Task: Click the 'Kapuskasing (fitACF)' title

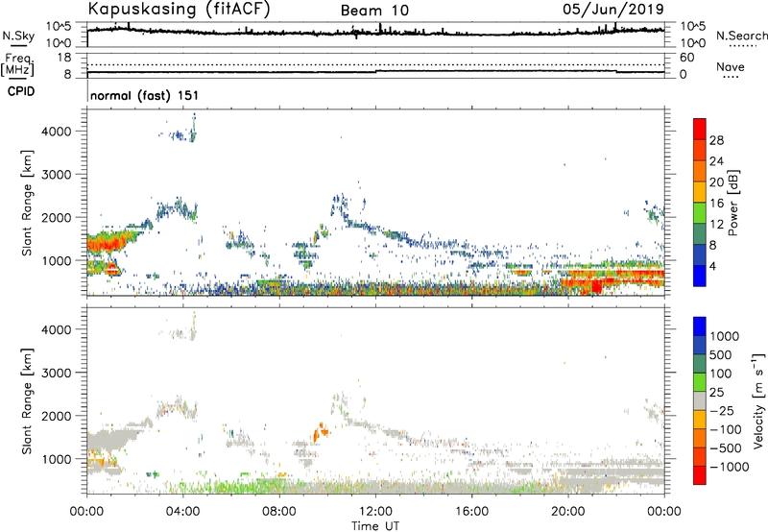Action: (x=180, y=10)
